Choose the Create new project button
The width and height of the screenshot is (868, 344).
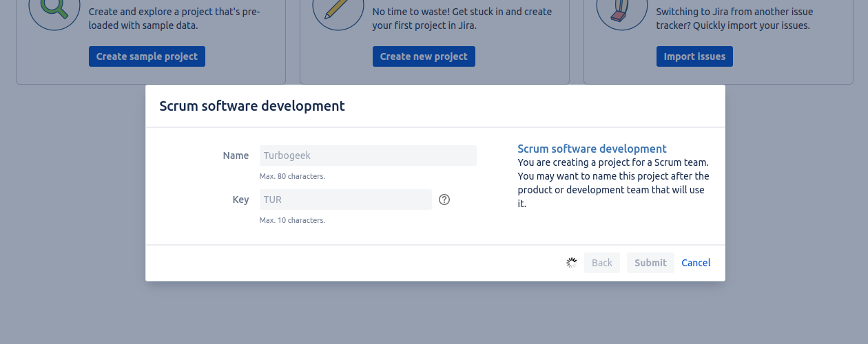click(x=424, y=56)
